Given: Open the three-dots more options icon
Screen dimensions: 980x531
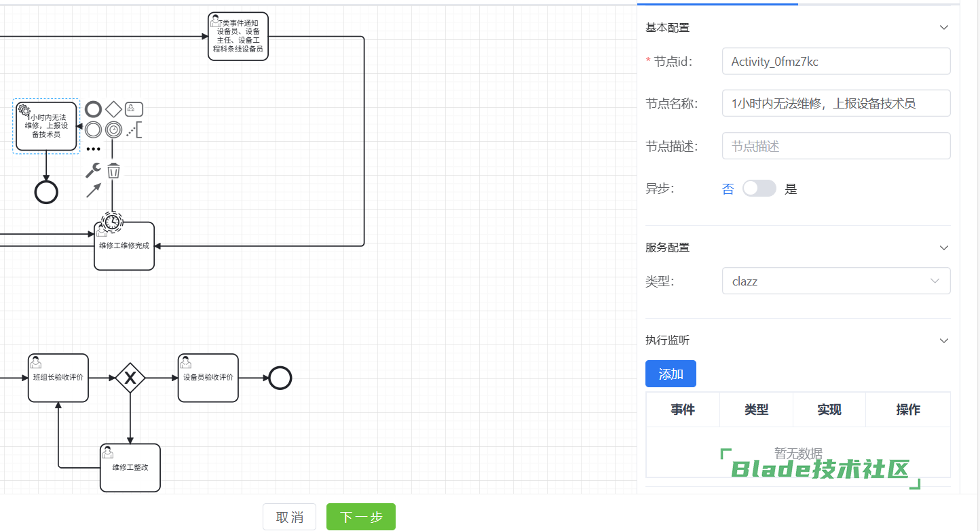Looking at the screenshot, I should point(93,149).
